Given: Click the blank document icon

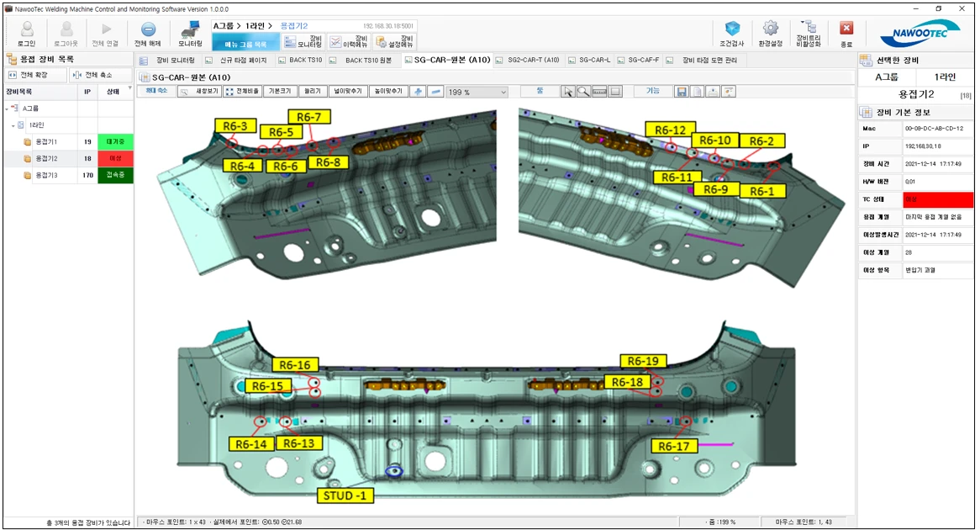Looking at the screenshot, I should (697, 92).
